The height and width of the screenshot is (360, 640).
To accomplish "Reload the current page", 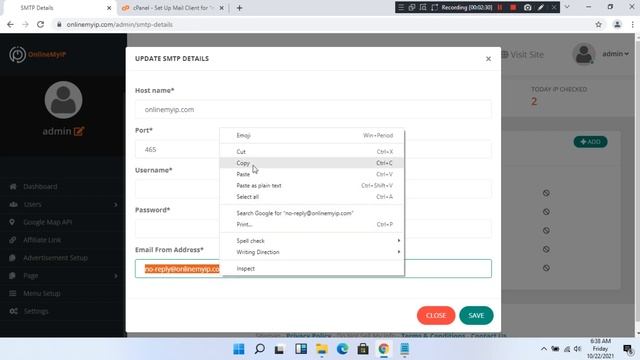I will (x=40, y=24).
